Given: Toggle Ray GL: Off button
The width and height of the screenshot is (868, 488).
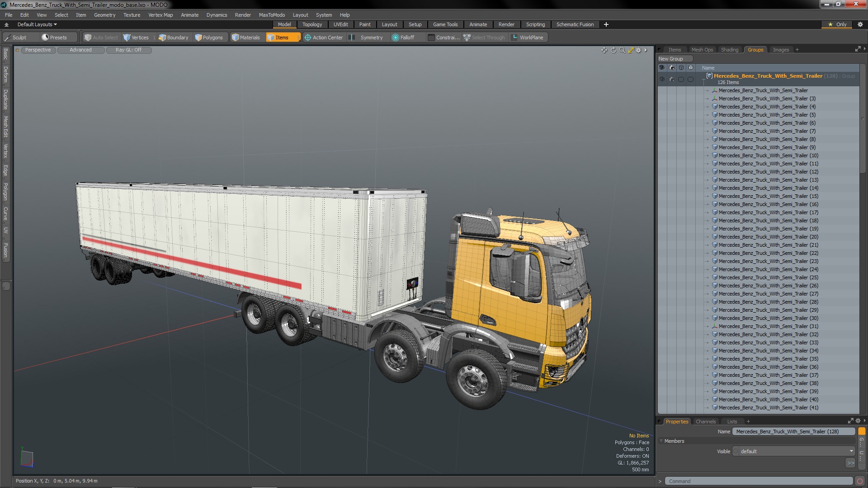Looking at the screenshot, I should click(129, 50).
